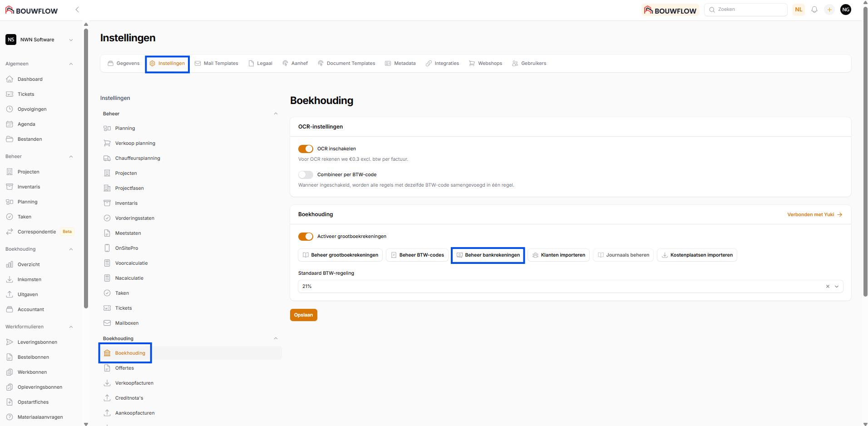Click the Chauffeursplanning truck icon
The height and width of the screenshot is (426, 868).
(107, 158)
